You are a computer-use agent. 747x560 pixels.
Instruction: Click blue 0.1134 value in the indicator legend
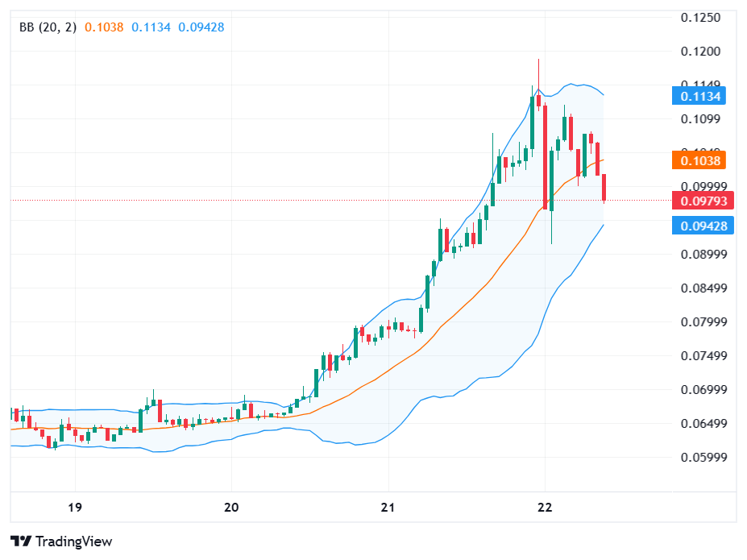click(x=151, y=27)
